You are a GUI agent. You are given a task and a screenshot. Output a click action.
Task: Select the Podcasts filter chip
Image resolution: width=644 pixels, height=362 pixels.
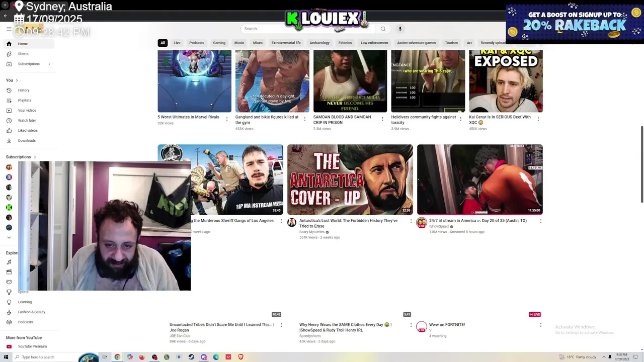(x=197, y=43)
